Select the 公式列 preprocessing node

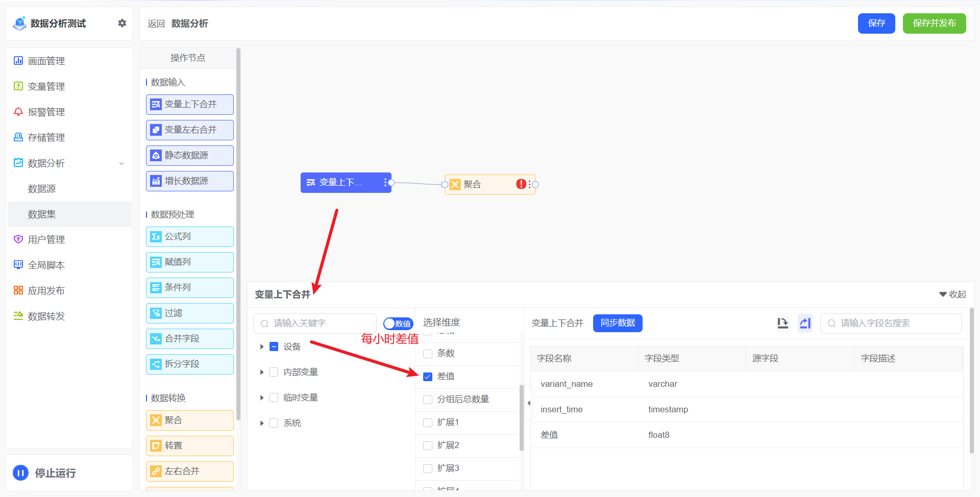(x=189, y=236)
